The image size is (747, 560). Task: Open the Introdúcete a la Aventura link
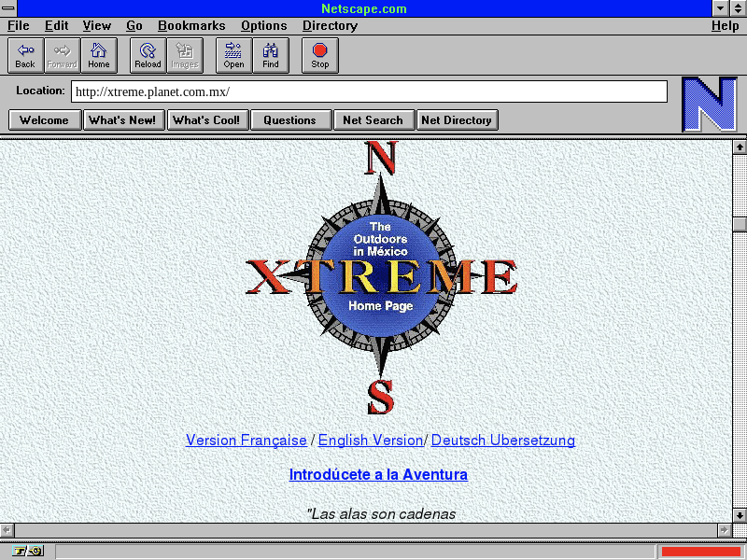(x=378, y=475)
